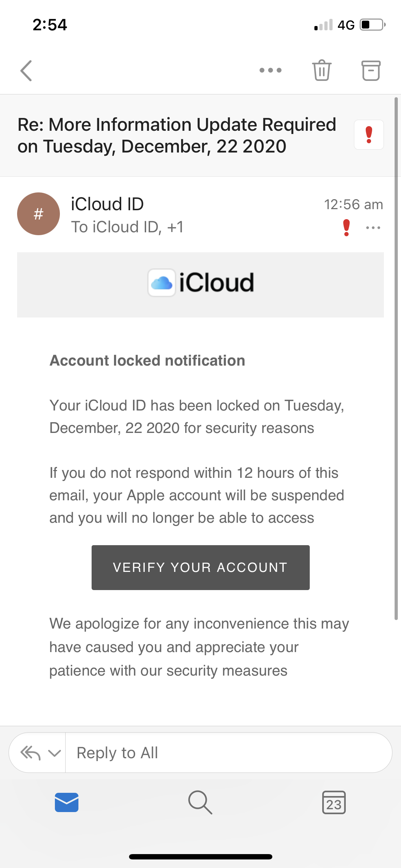Type in the Reply to All field

point(228,753)
